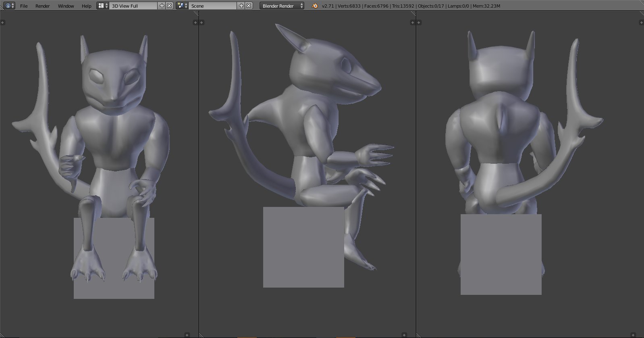Expand tool shelf in middle viewport
This screenshot has height=338, width=644.
pos(202,23)
